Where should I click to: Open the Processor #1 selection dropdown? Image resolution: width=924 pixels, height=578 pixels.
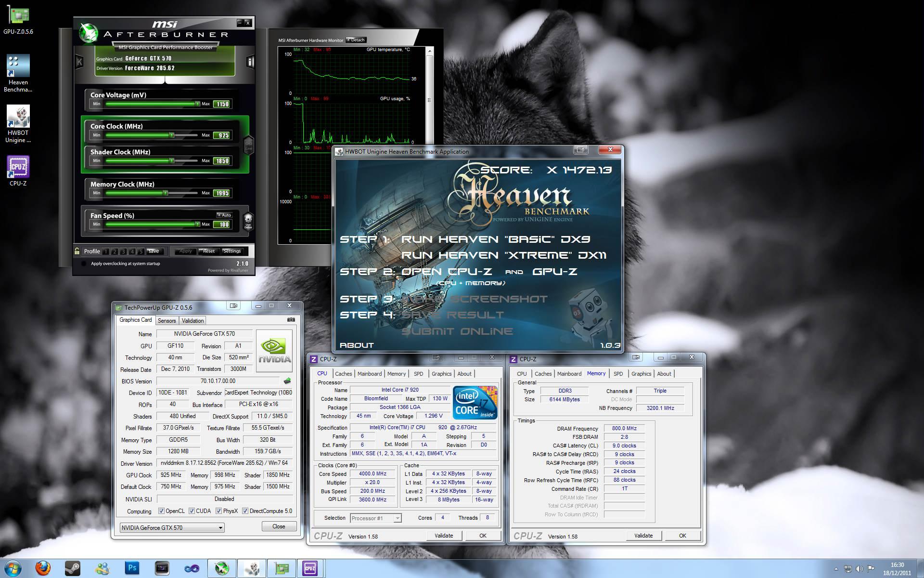375,518
